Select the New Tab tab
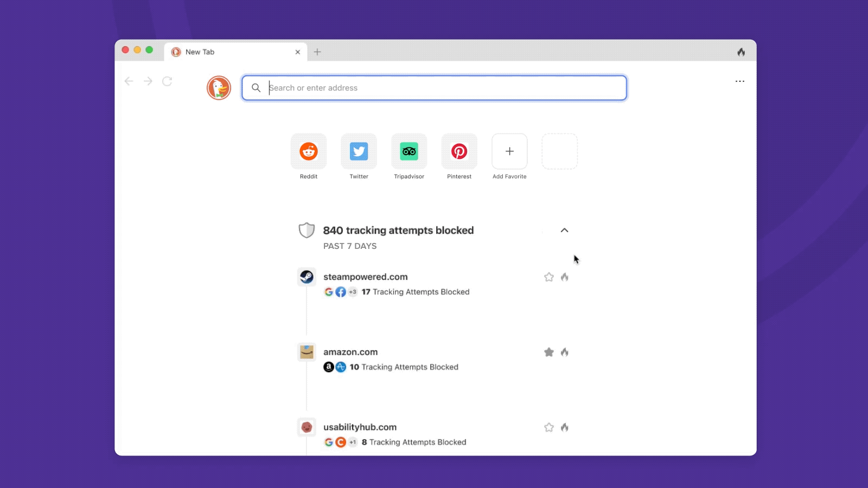The width and height of the screenshot is (868, 488). point(235,52)
